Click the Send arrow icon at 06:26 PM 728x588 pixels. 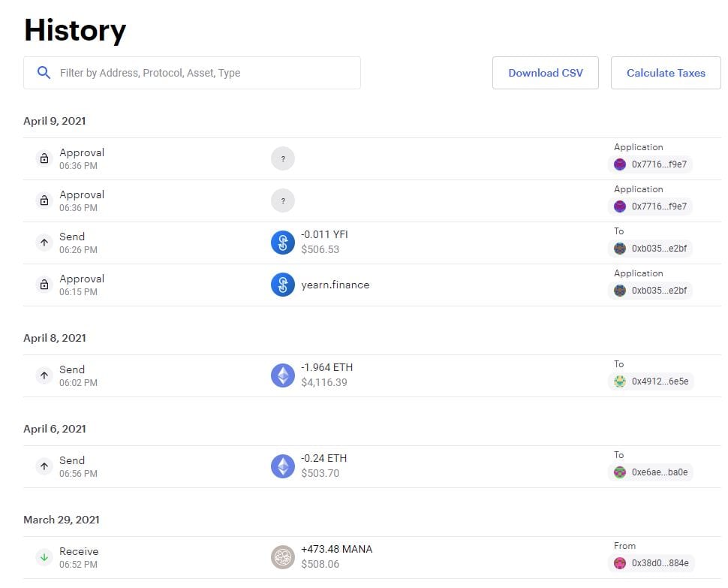[x=44, y=243]
